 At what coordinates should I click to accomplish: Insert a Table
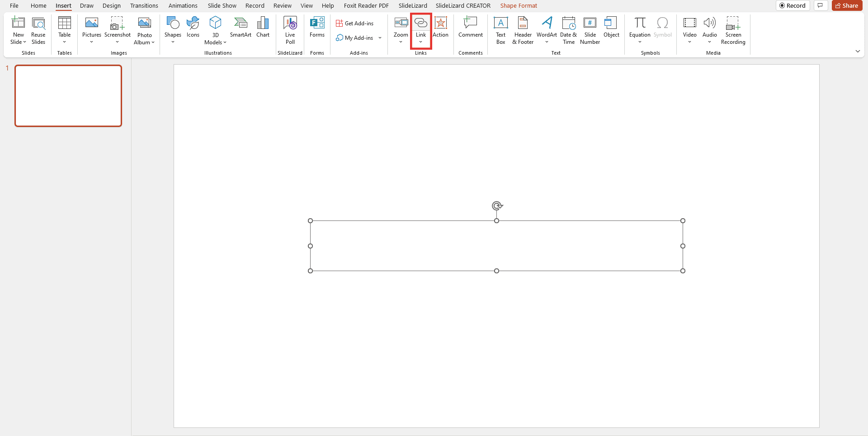[65, 30]
